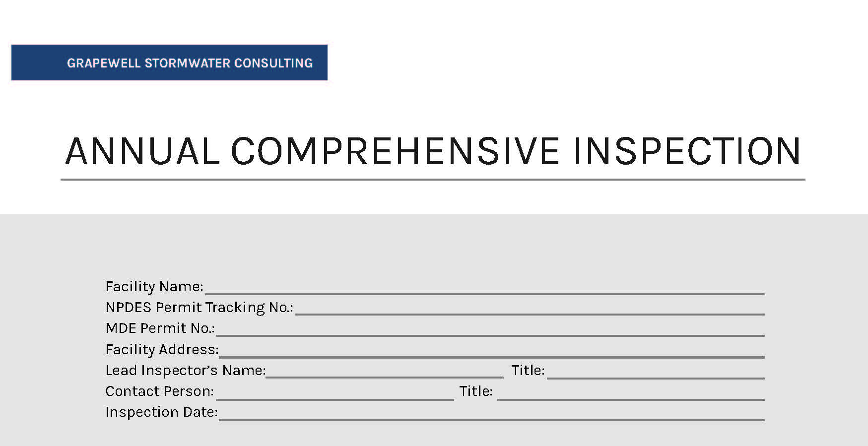Click "Title:" label next to Contact Person line
The height and width of the screenshot is (446, 868).
[x=476, y=391]
